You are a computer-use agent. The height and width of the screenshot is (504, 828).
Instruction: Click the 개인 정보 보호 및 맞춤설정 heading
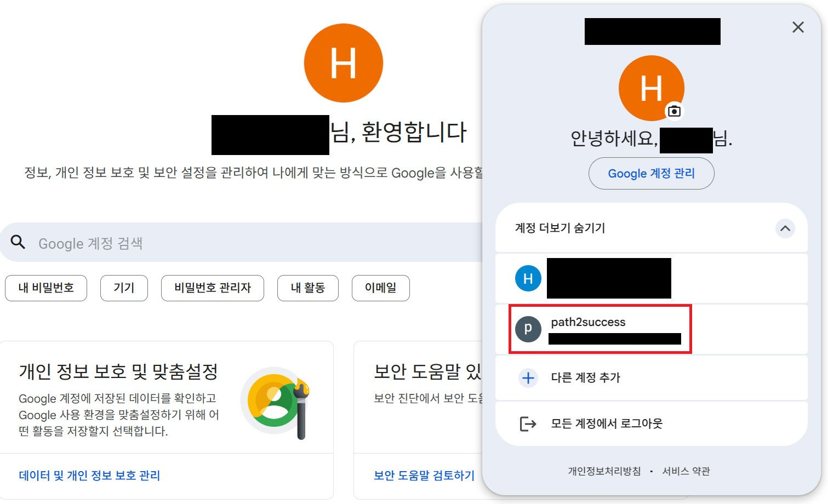tap(118, 371)
